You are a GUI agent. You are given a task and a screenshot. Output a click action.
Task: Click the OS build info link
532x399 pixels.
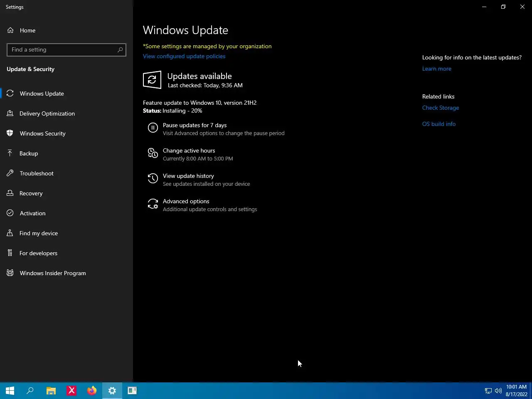point(439,124)
